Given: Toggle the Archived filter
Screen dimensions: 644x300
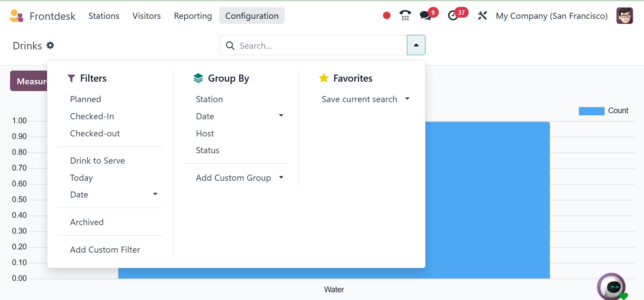Looking at the screenshot, I should (87, 222).
